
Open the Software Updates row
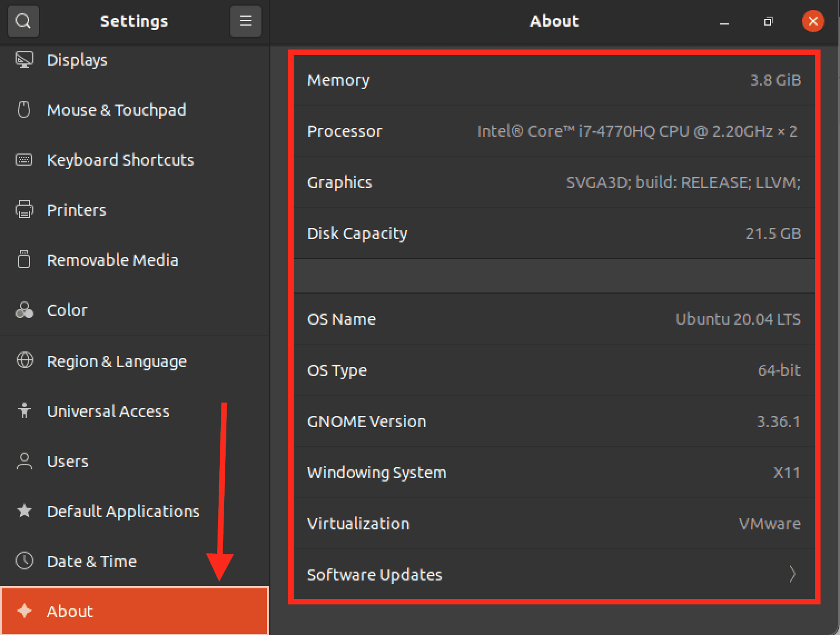pos(554,574)
